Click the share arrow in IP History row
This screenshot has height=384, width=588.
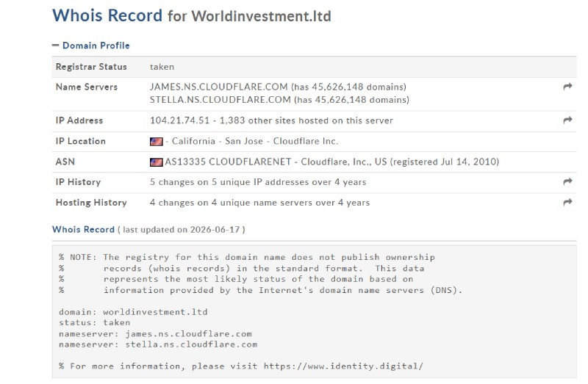coord(567,181)
